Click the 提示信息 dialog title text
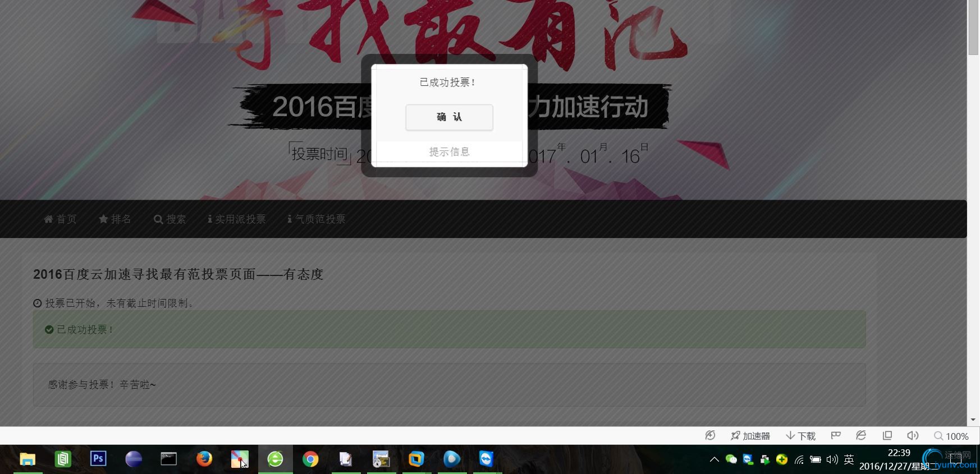 (449, 151)
